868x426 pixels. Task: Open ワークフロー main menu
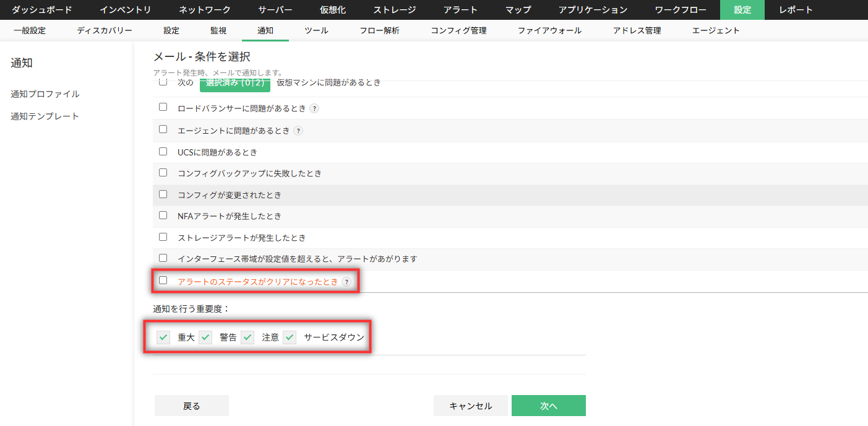pos(681,10)
